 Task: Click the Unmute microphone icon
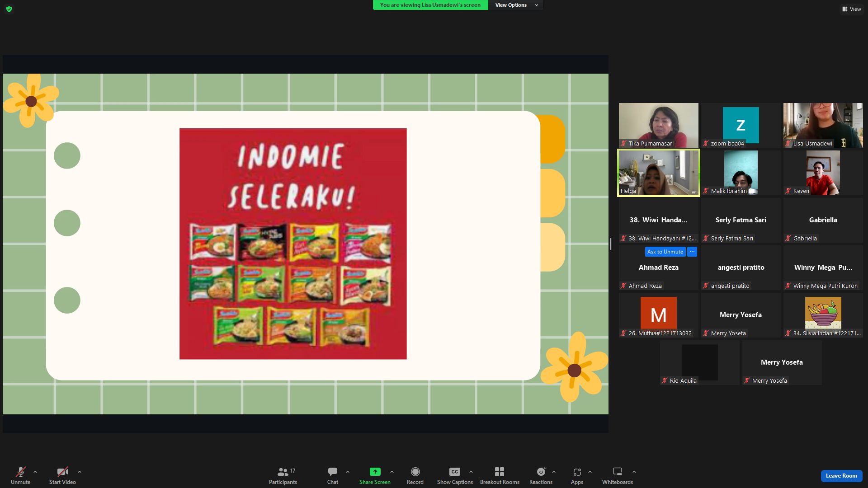coord(21,472)
